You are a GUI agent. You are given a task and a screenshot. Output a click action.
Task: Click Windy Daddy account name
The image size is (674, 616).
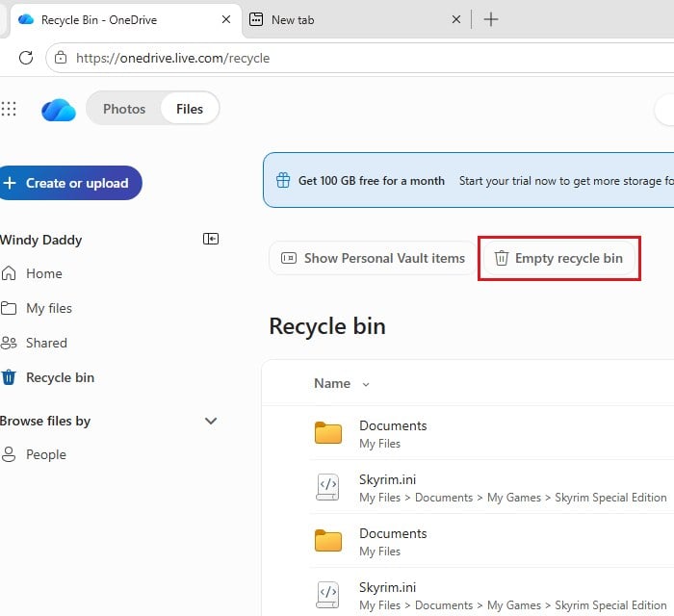[x=40, y=240]
